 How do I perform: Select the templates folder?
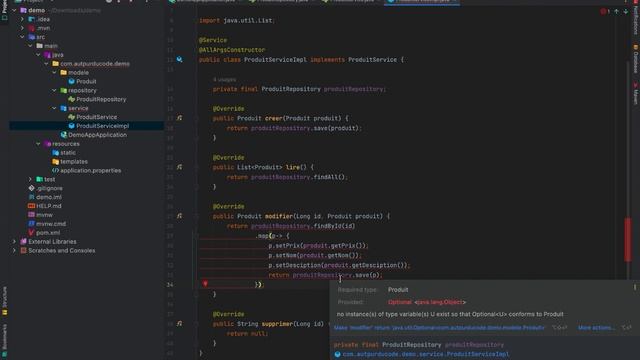(73, 162)
